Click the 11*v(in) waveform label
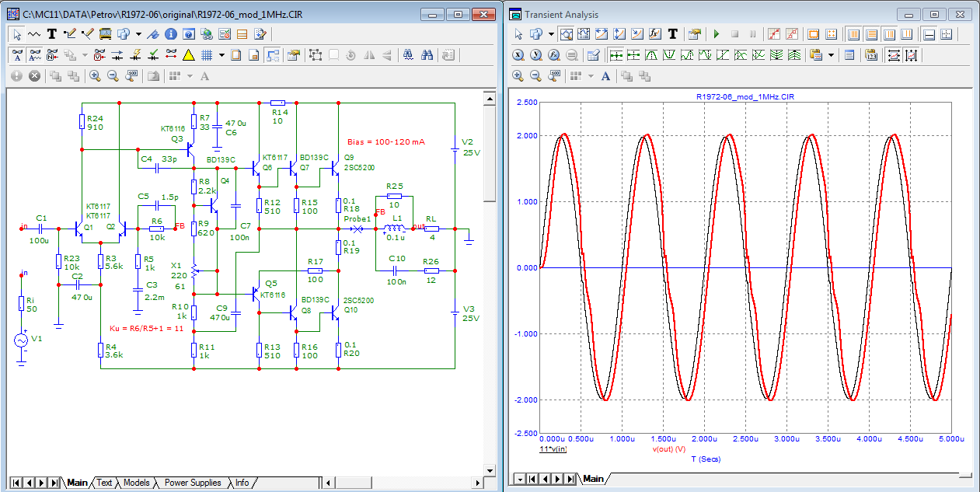Image resolution: width=980 pixels, height=492 pixels. [553, 449]
